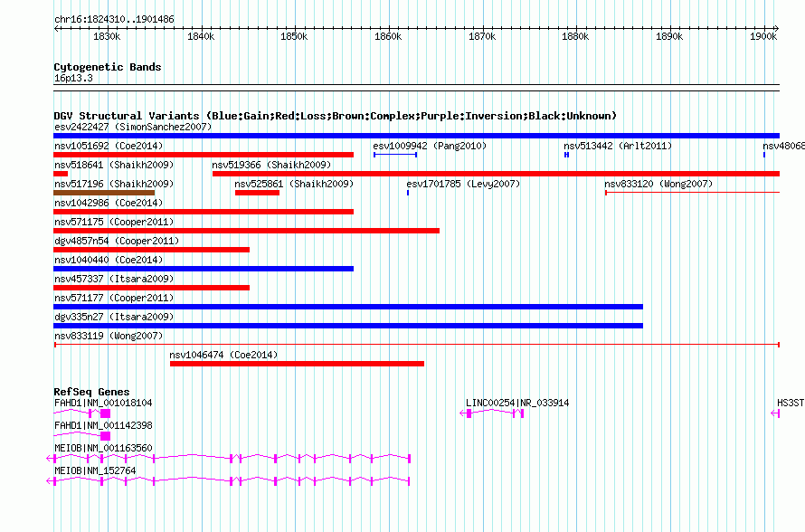This screenshot has height=532, width=805.
Task: Click the 1900k ruler tick
Action: click(763, 36)
